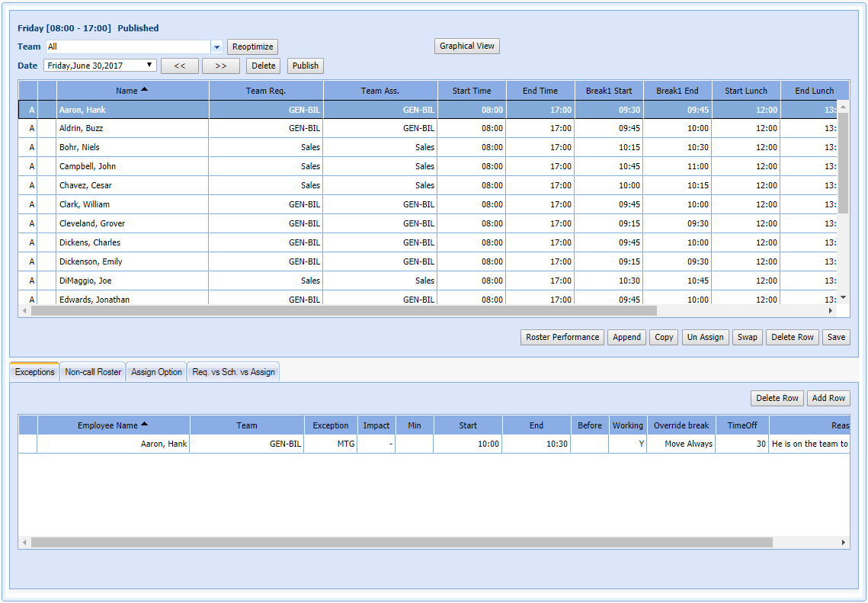Show Req. vs Sch. vs Assign tab
The image size is (868, 603).
pos(233,372)
